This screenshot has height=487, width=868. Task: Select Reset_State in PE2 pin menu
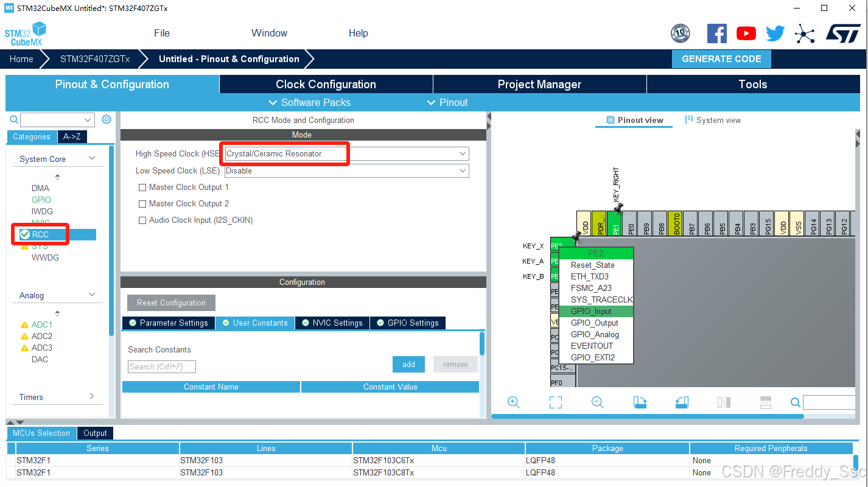pyautogui.click(x=596, y=265)
